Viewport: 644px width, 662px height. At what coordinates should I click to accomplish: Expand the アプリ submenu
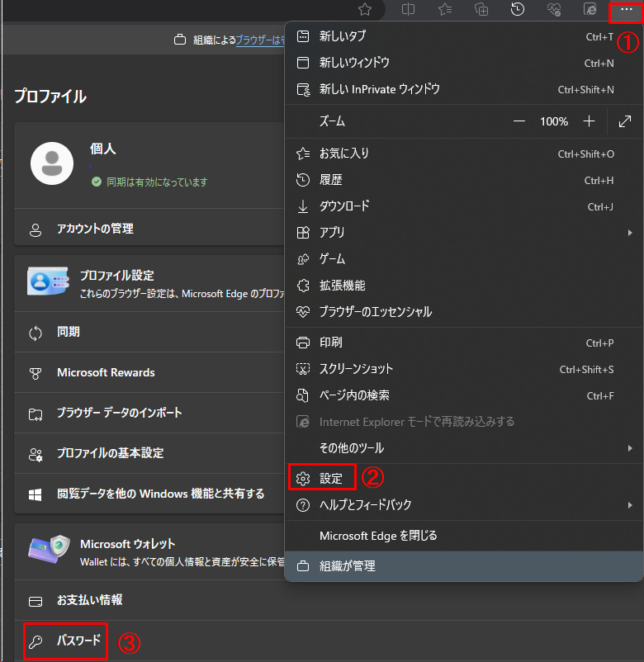pos(464,233)
